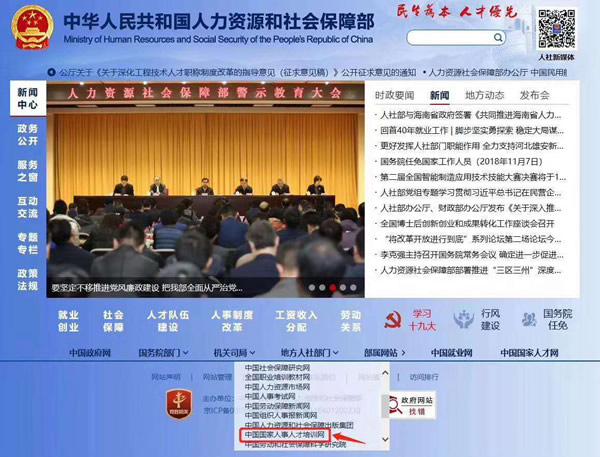Open news about 人社部与海南省政府签署
Screen dimensions: 600x457
click(x=471, y=115)
